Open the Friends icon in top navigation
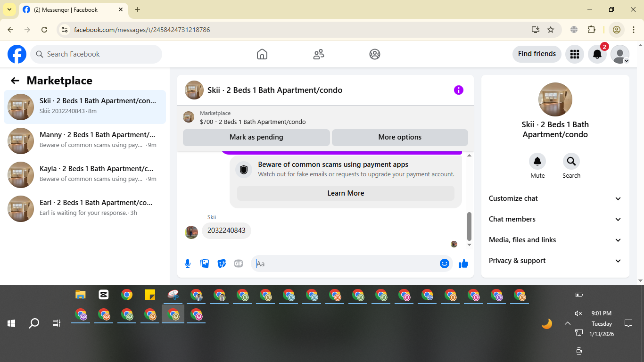Screen dimensions: 644x362 pyautogui.click(x=319, y=54)
